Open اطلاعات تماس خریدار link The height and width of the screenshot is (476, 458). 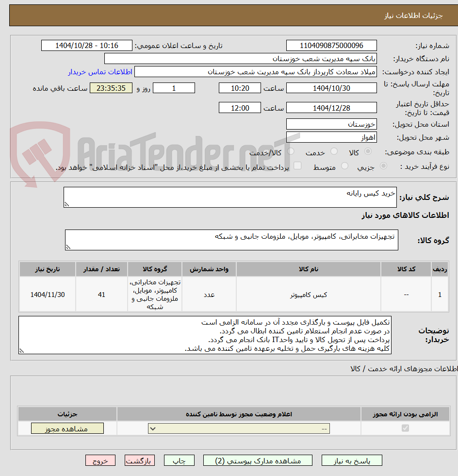(100, 72)
